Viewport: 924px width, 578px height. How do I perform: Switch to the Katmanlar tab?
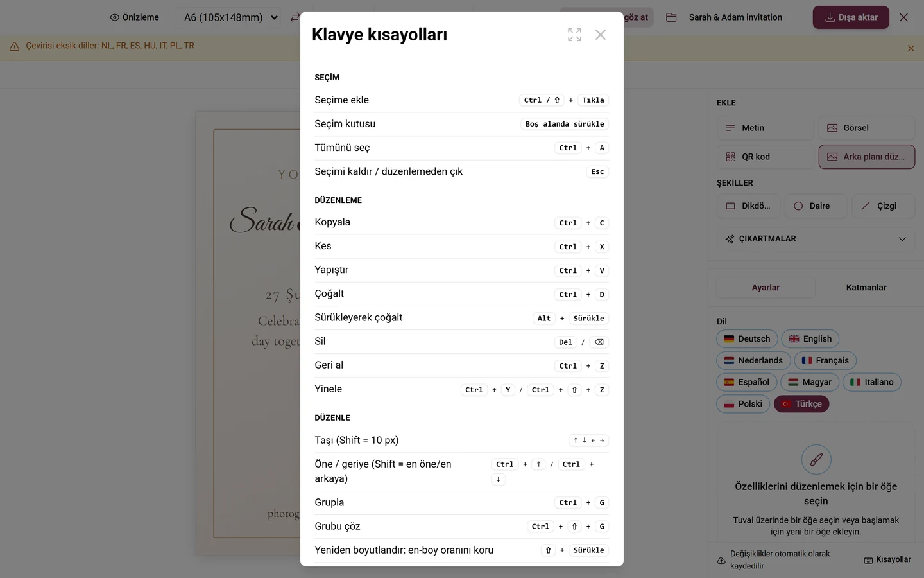[x=866, y=288]
